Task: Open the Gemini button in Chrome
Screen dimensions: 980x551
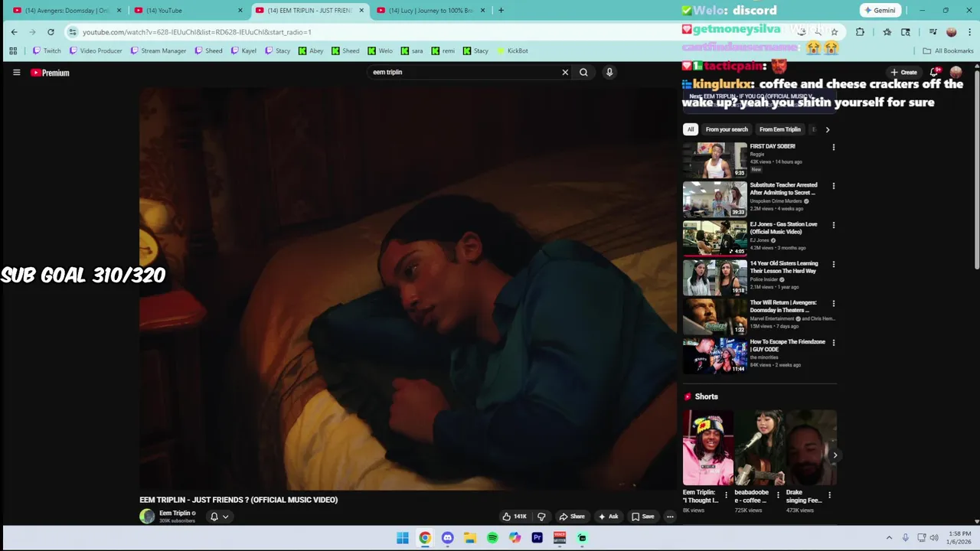Action: point(879,11)
